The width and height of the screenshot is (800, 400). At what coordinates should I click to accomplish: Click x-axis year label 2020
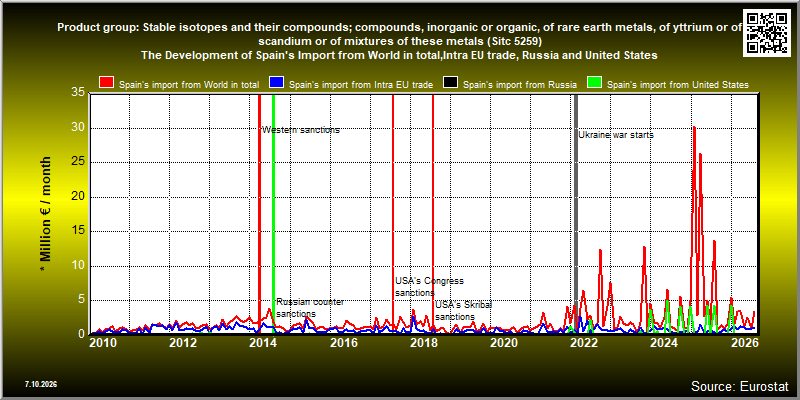pos(504,343)
